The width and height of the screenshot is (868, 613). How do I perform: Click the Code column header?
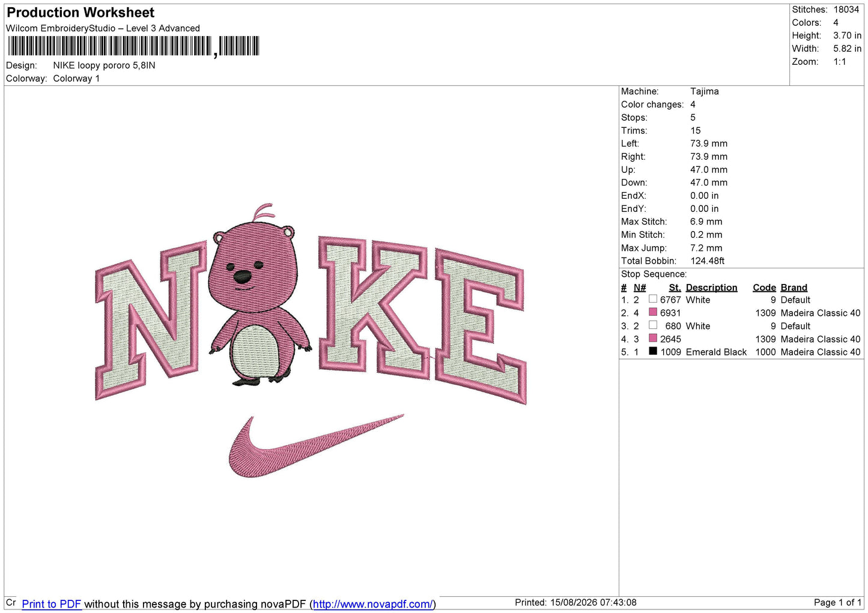point(764,288)
